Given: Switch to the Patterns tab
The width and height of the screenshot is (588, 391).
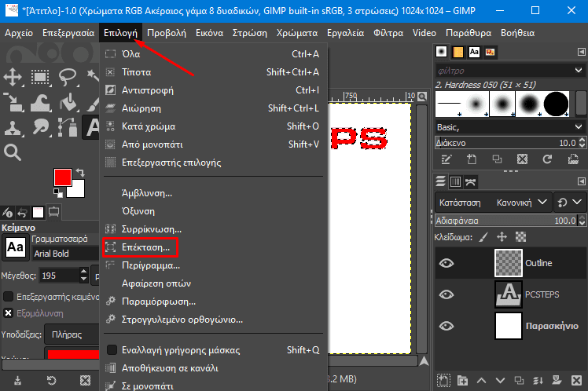Looking at the screenshot, I should click(458, 52).
